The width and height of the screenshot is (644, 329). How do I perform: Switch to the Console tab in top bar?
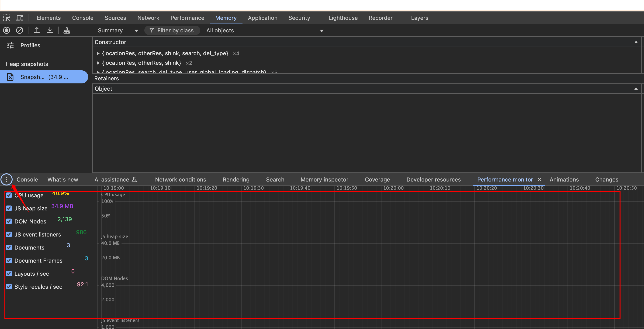coord(83,18)
